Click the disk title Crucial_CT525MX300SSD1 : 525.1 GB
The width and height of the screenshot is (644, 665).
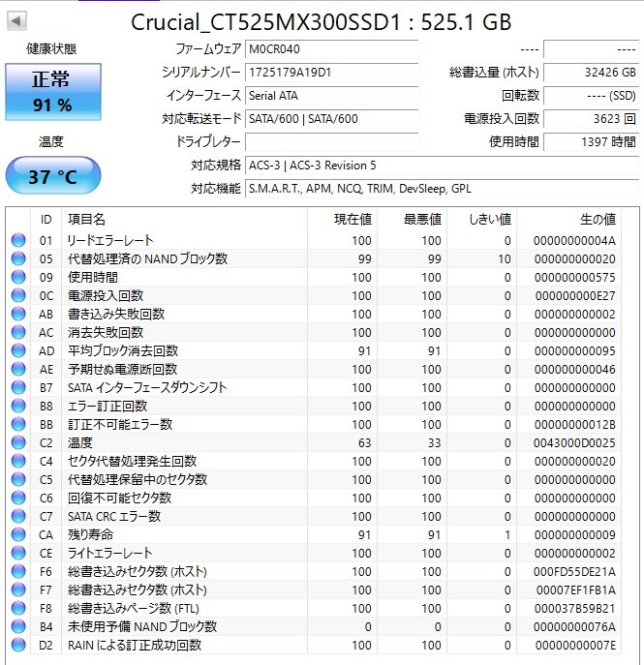[322, 22]
